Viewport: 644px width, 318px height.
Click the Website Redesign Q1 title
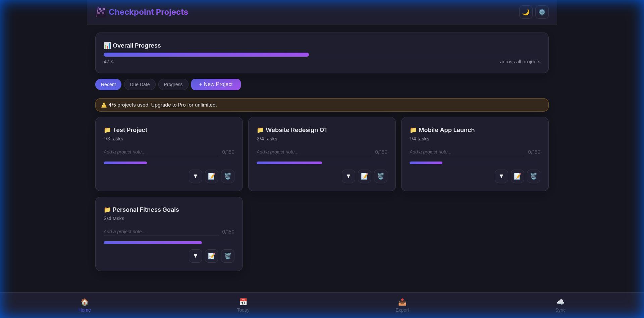click(296, 130)
